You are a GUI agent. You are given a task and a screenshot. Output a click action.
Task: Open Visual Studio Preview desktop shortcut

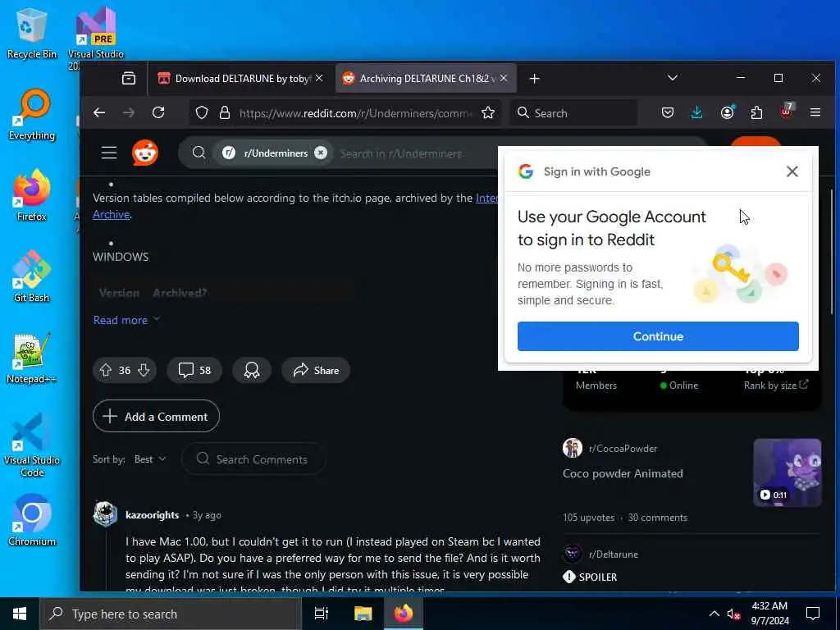tap(95, 38)
